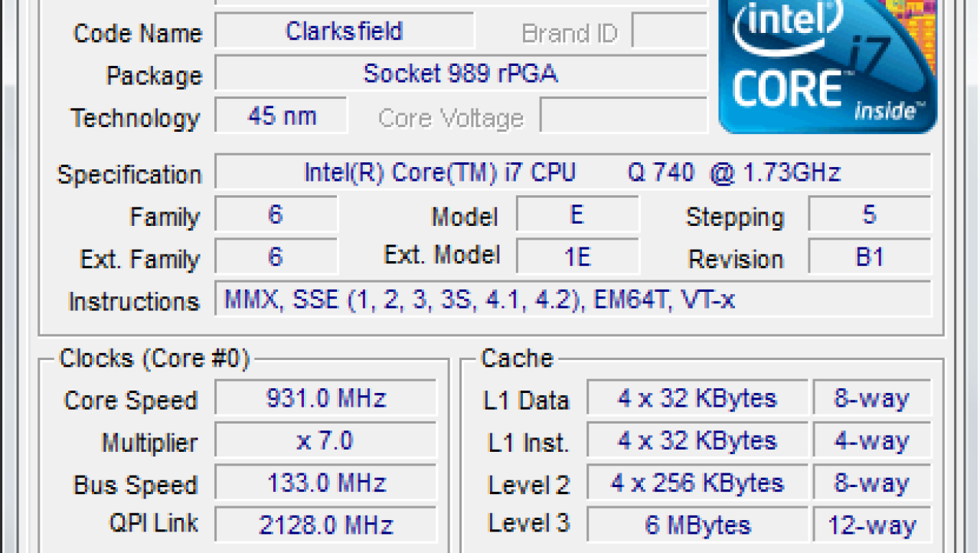The image size is (980, 553).
Task: Click the L1 Data 4 x 32 KBytes field
Action: tap(697, 399)
